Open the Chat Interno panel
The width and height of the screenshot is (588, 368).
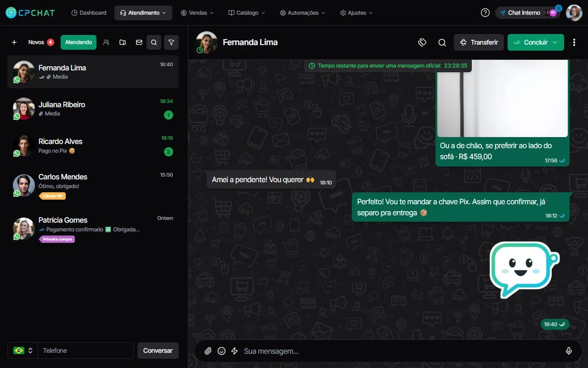(528, 13)
